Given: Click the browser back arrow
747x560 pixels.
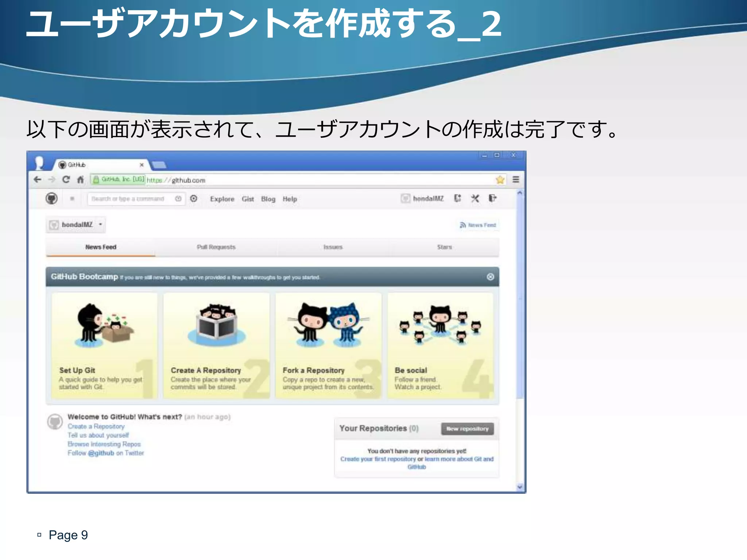Looking at the screenshot, I should (x=37, y=179).
